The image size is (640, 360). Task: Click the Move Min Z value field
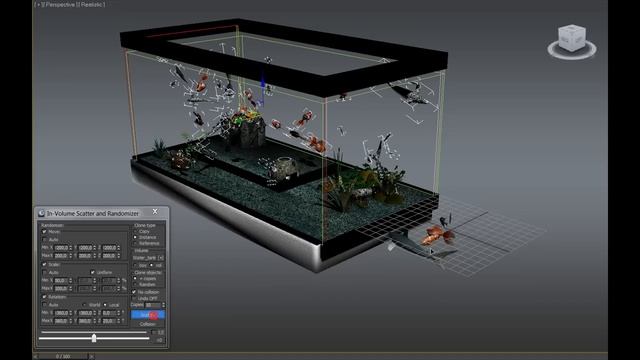[109, 248]
